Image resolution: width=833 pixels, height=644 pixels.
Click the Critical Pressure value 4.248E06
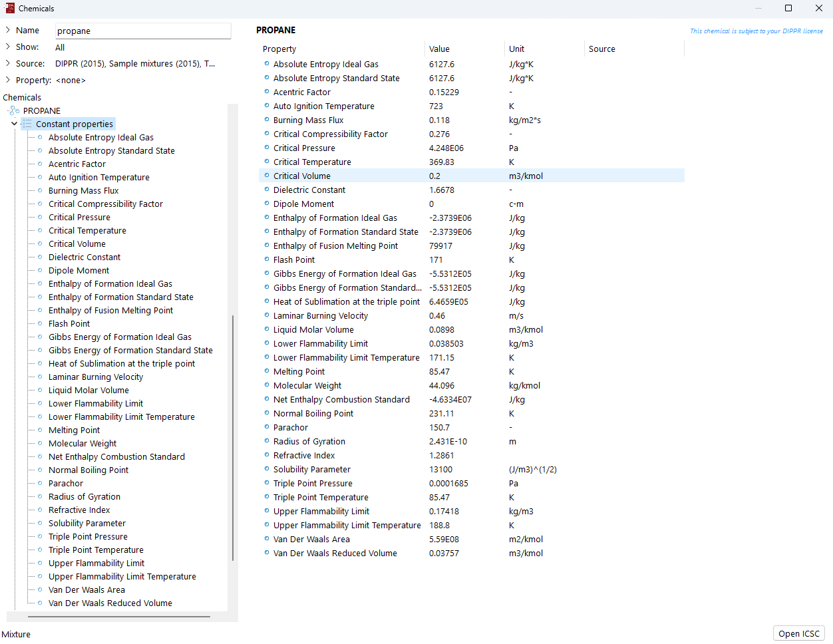point(446,148)
